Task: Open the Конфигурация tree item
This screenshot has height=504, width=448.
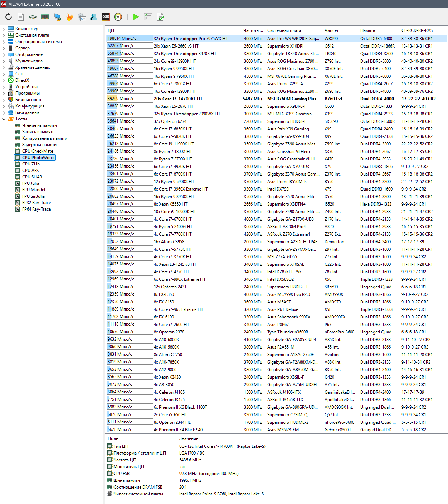Action: pyautogui.click(x=30, y=106)
